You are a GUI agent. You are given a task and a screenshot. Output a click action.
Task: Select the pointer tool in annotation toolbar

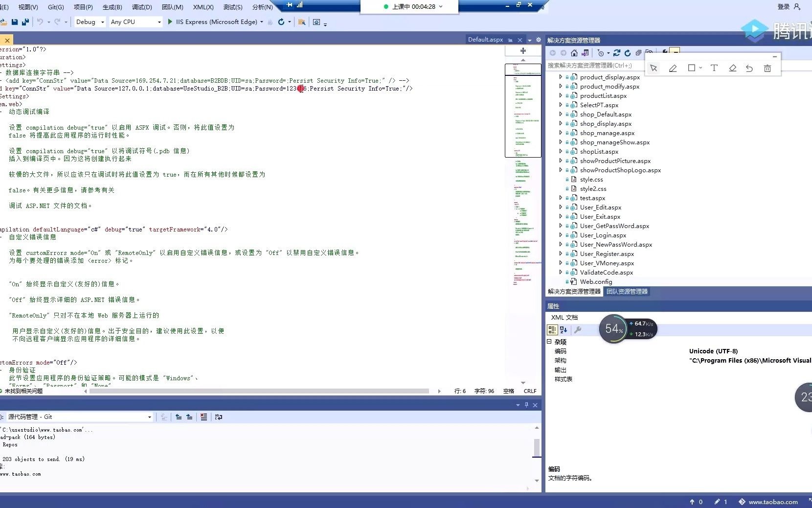point(654,69)
